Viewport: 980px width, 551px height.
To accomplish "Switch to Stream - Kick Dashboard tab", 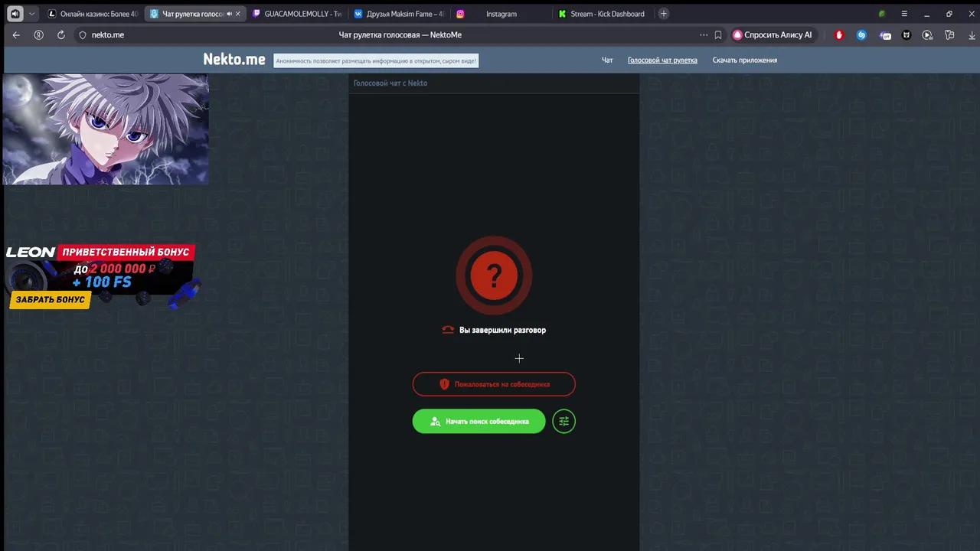I will tap(603, 14).
